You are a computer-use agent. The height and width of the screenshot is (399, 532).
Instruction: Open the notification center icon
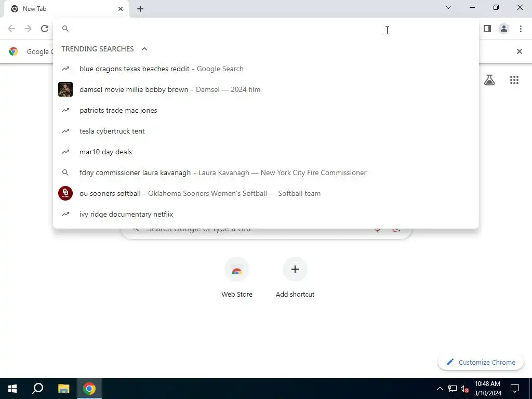[515, 389]
